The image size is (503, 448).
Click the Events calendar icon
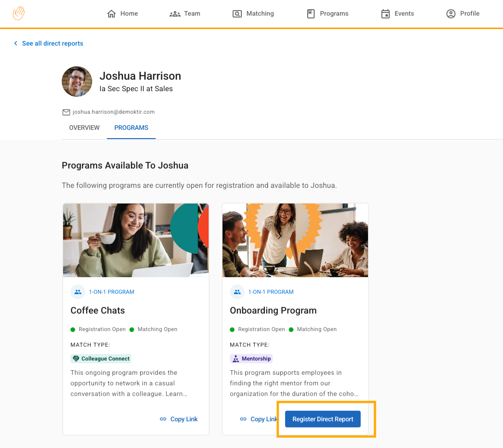pos(386,14)
